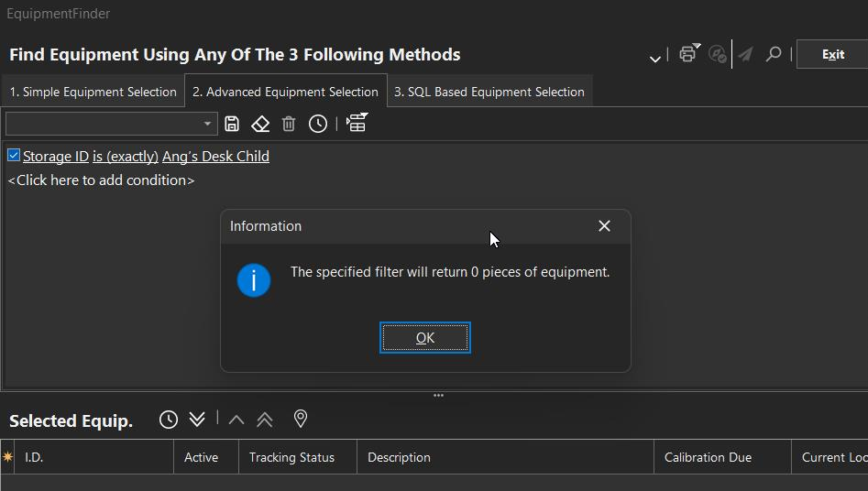The image size is (868, 491).
Task: Click the clock icon beside Selected Equip.
Action: (x=169, y=420)
